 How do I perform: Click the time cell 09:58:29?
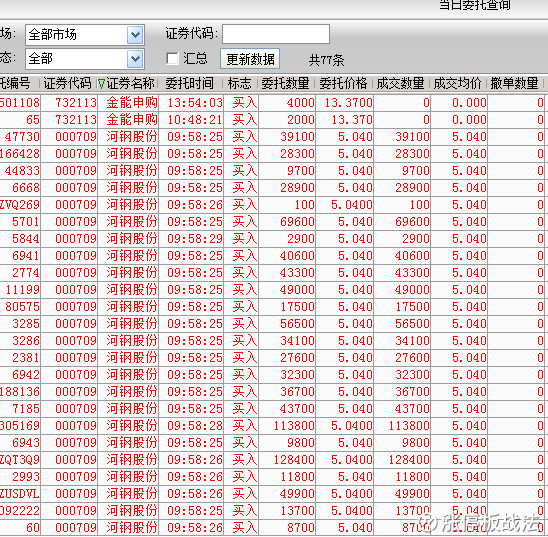pos(195,239)
